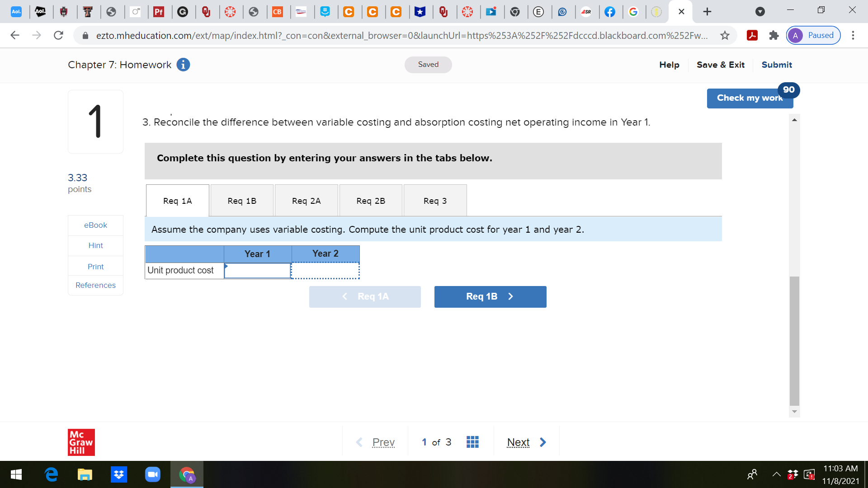Screen dimensions: 868x488
Task: Click the Year 1 unit product cost field
Action: pyautogui.click(x=257, y=270)
